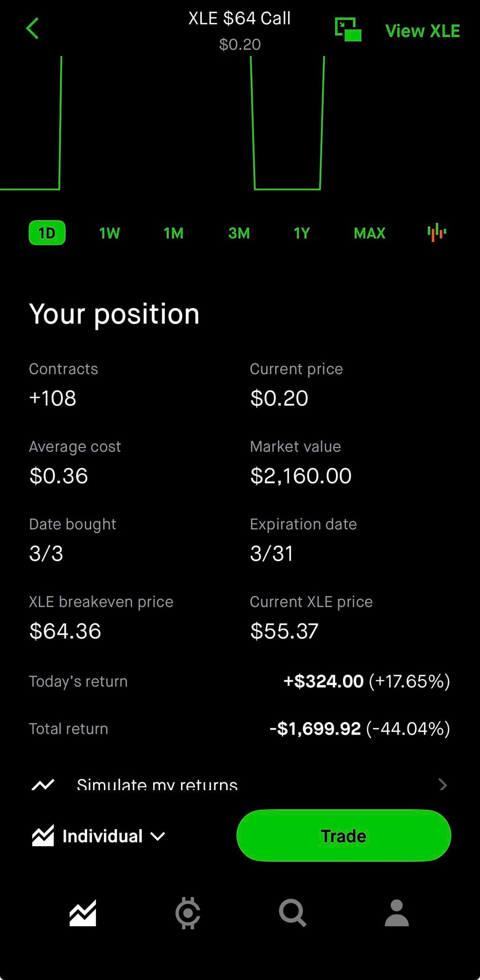Open the portfolio home tab icon
The width and height of the screenshot is (480, 980).
83,913
